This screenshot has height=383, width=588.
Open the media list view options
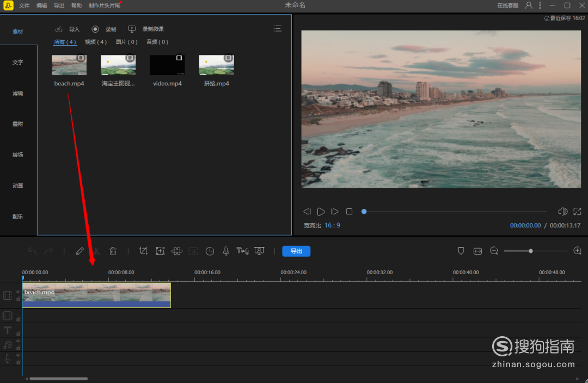point(278,29)
